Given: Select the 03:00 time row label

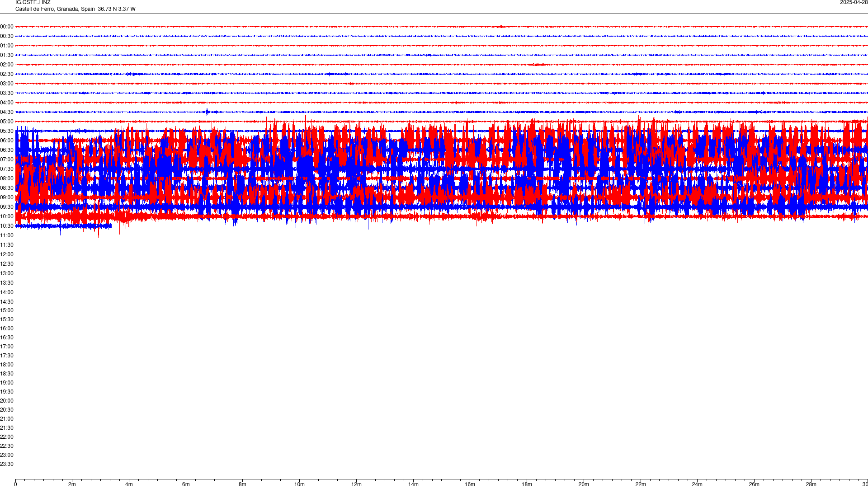Looking at the screenshot, I should pyautogui.click(x=7, y=84).
